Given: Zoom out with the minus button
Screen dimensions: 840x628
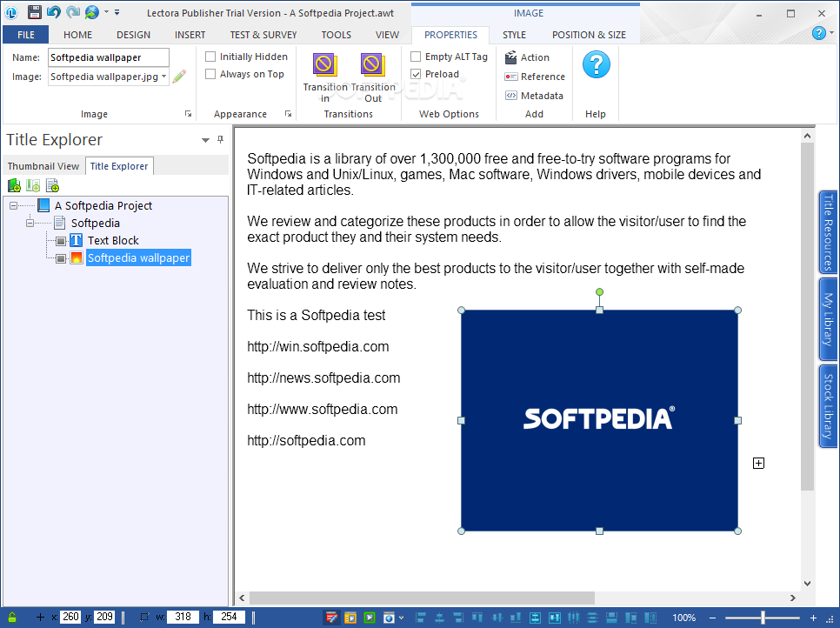Looking at the screenshot, I should pyautogui.click(x=712, y=618).
